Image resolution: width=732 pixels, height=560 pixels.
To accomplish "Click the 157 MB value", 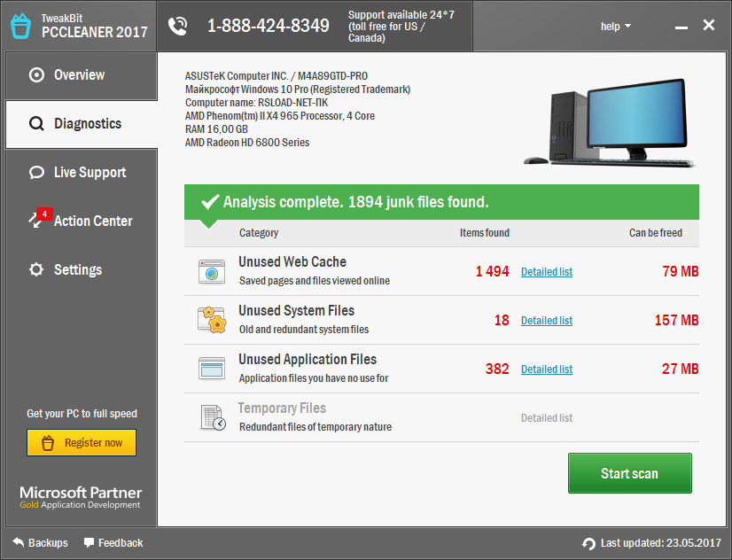I will pos(677,320).
